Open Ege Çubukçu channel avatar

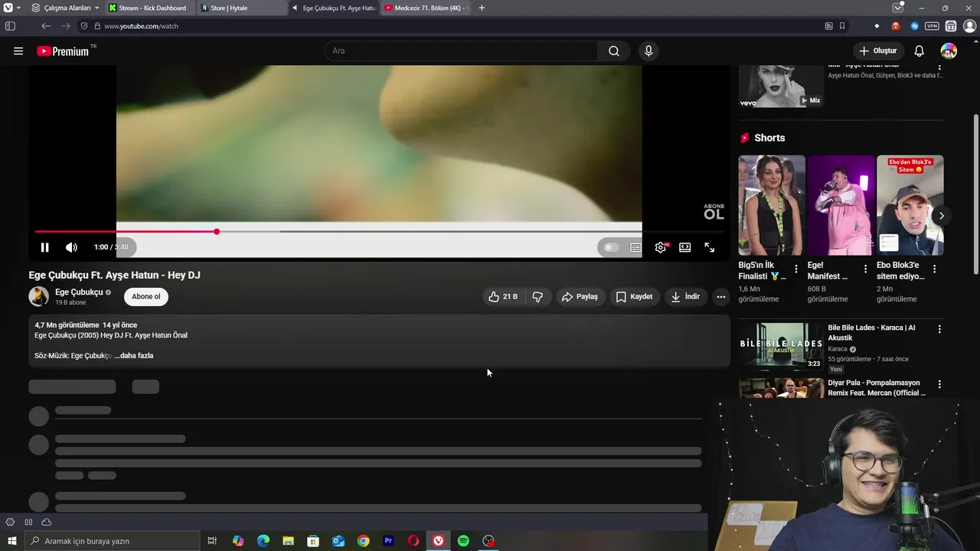[39, 297]
